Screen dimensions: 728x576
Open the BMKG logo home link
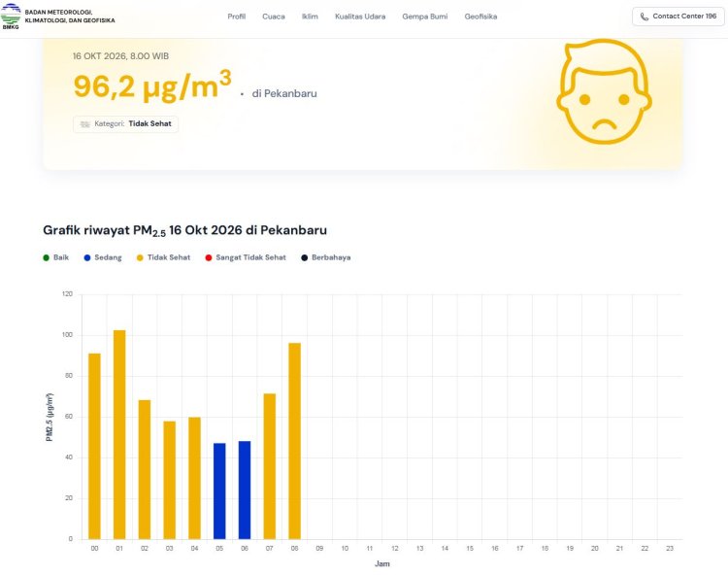tap(11, 17)
